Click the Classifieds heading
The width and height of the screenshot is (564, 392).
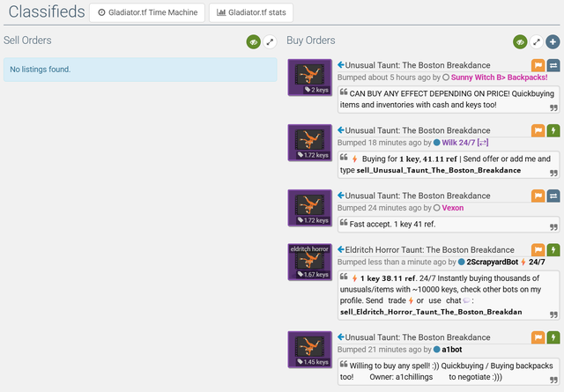(47, 11)
